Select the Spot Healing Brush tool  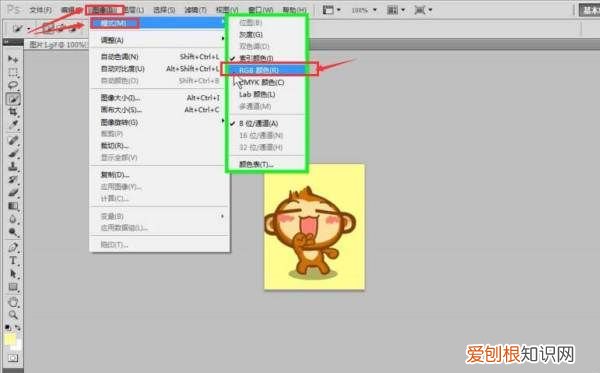pos(13,140)
